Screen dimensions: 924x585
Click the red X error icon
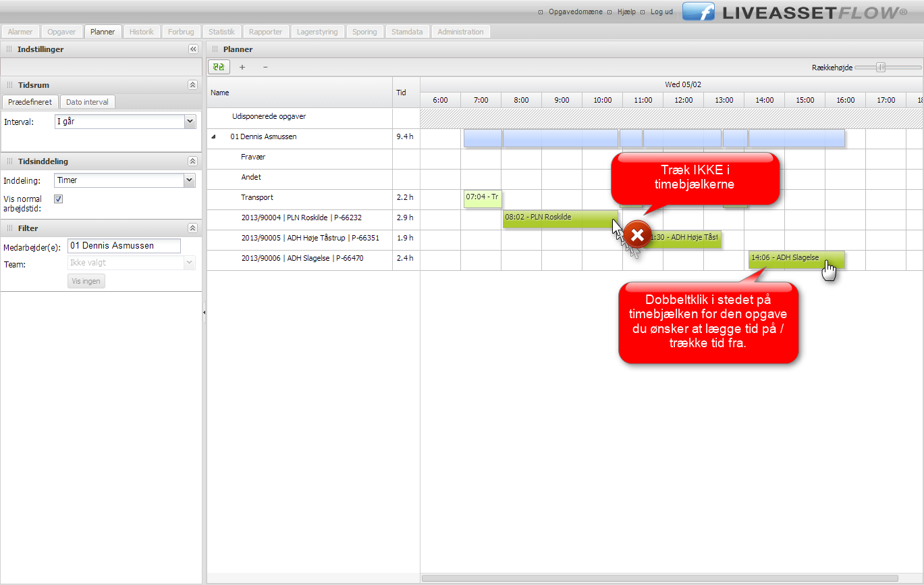(x=636, y=234)
